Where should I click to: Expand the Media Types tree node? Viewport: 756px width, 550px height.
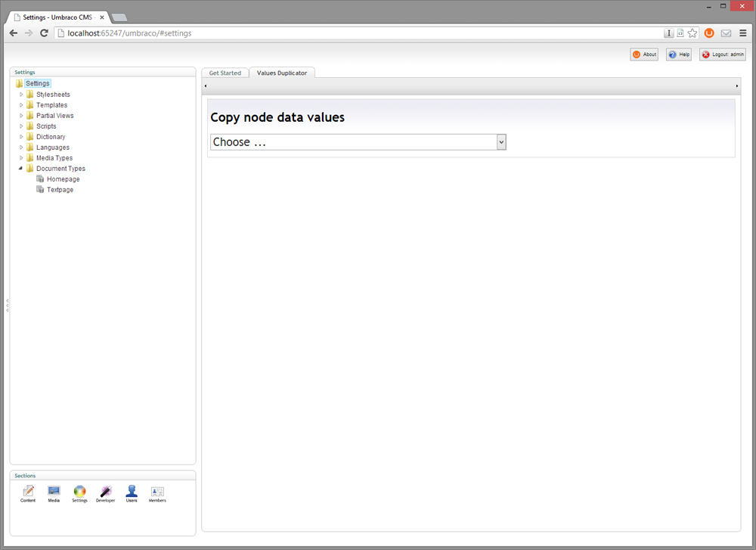(x=20, y=158)
